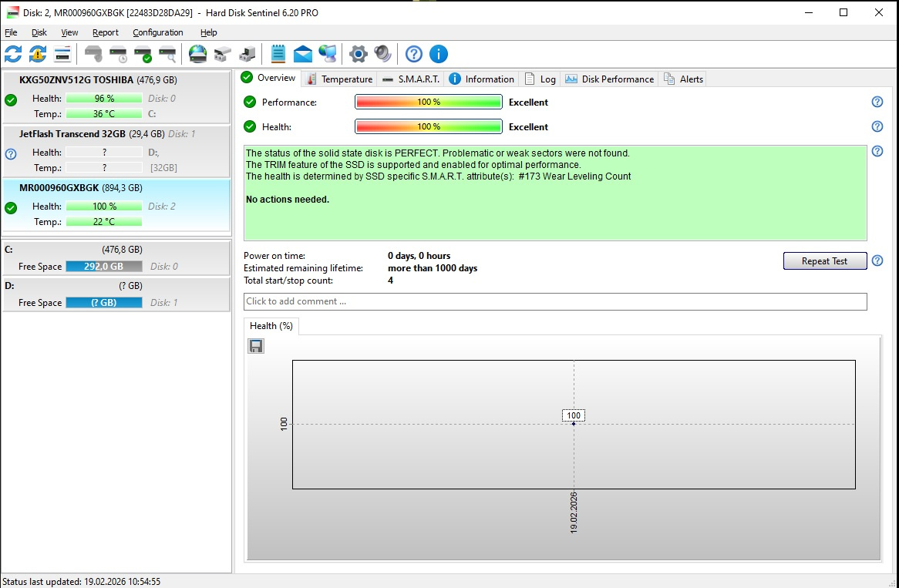Click the Performance 100 % gradient bar
This screenshot has height=588, width=899.
tap(428, 102)
